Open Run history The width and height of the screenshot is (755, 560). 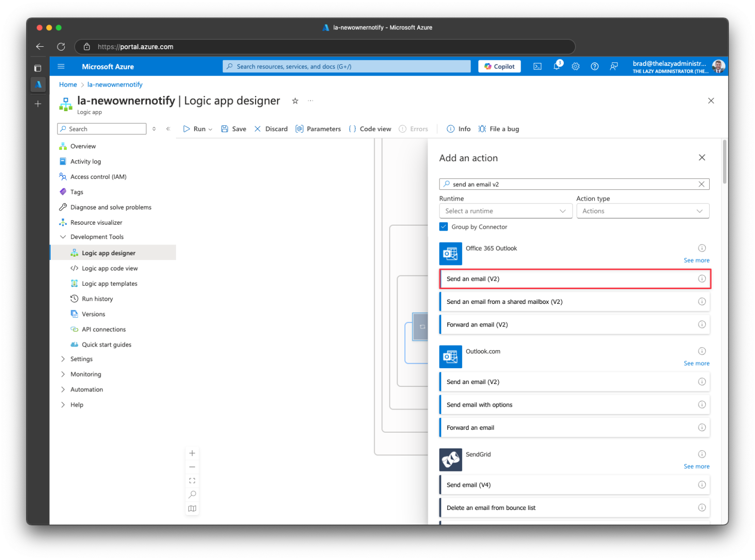click(x=97, y=299)
